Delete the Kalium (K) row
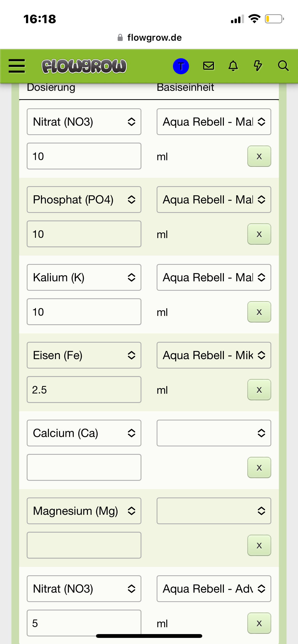This screenshot has height=644, width=298. click(259, 312)
